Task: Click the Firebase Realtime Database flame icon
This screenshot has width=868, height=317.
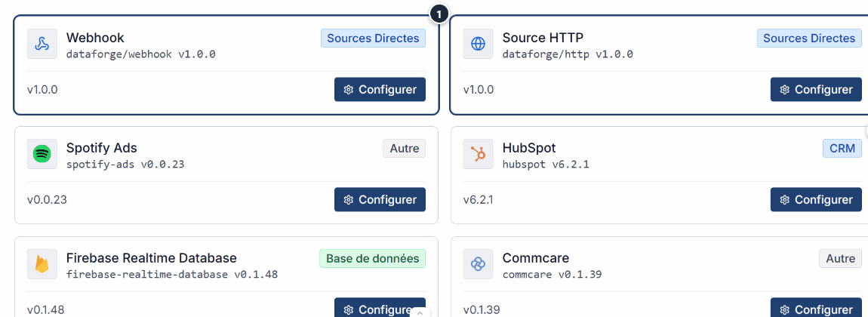Action: (x=42, y=264)
